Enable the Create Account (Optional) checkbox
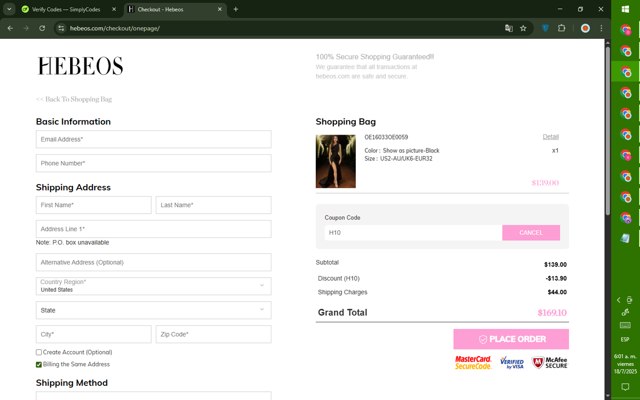 point(39,352)
